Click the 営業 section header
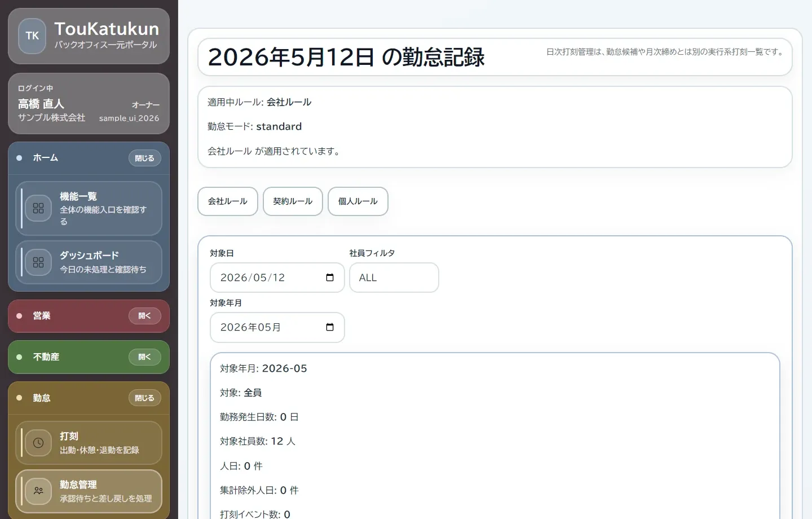 coord(89,316)
